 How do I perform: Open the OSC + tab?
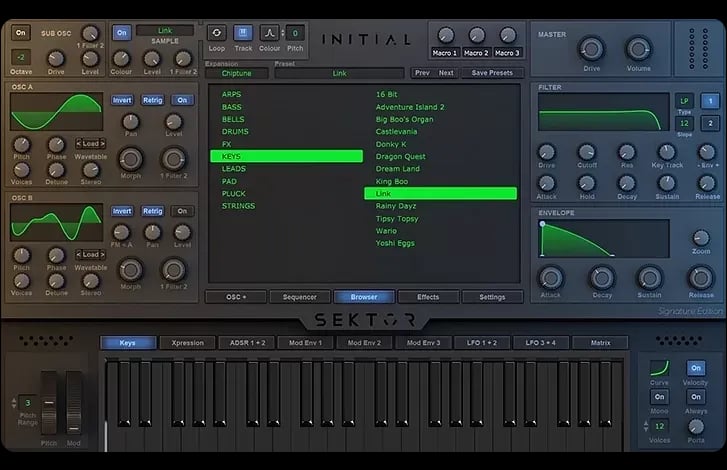click(x=236, y=297)
